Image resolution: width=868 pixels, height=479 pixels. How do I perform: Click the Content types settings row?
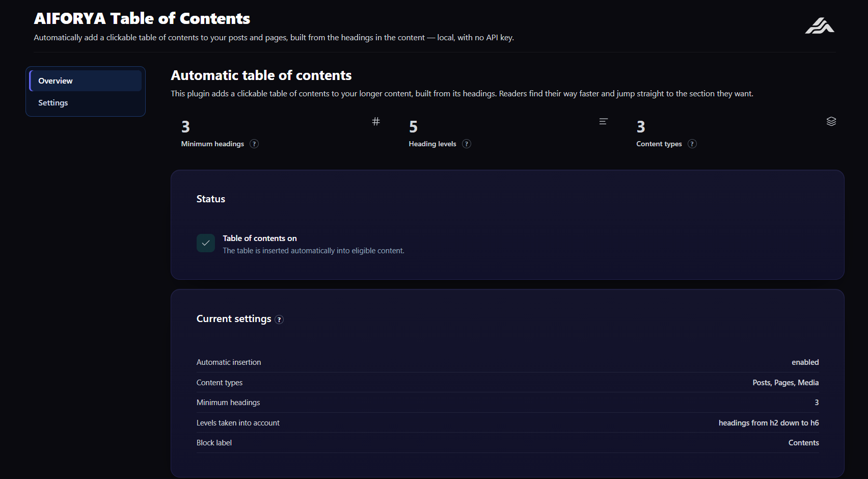508,383
